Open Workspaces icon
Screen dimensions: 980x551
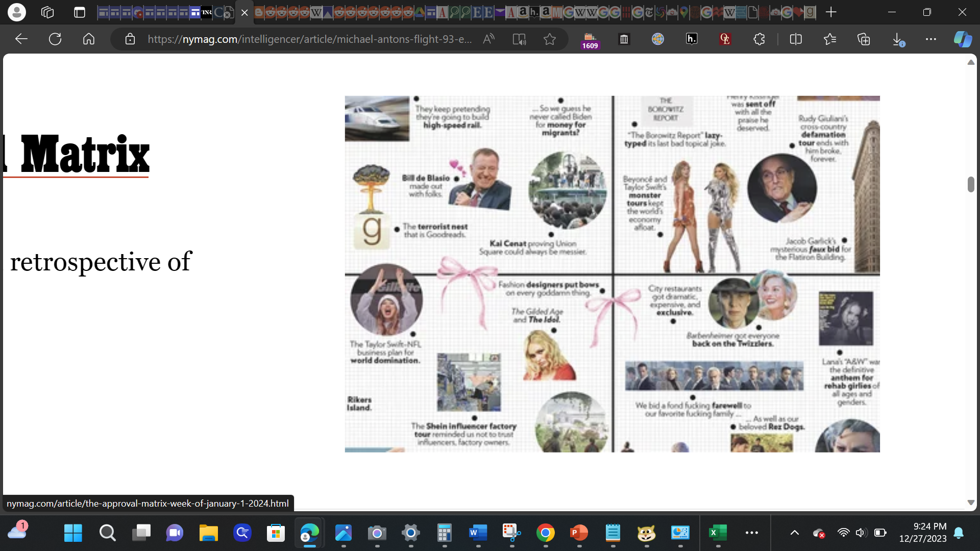coord(47,12)
